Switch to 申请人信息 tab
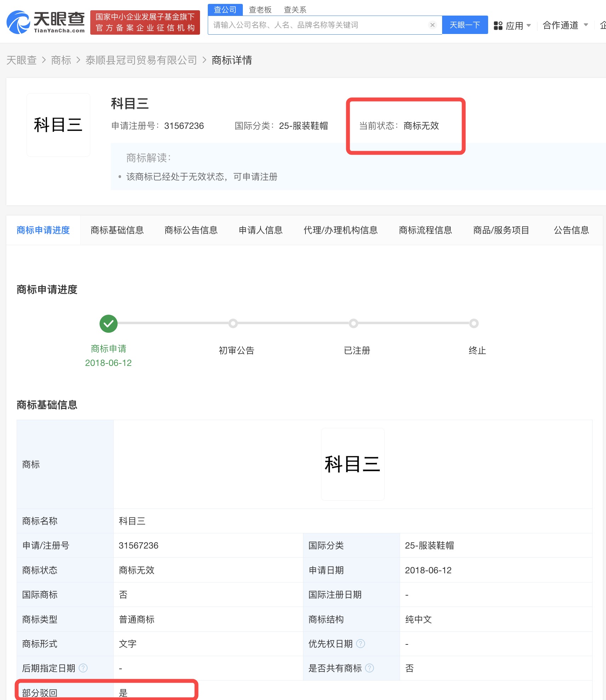Viewport: 606px width, 700px height. coord(261,230)
